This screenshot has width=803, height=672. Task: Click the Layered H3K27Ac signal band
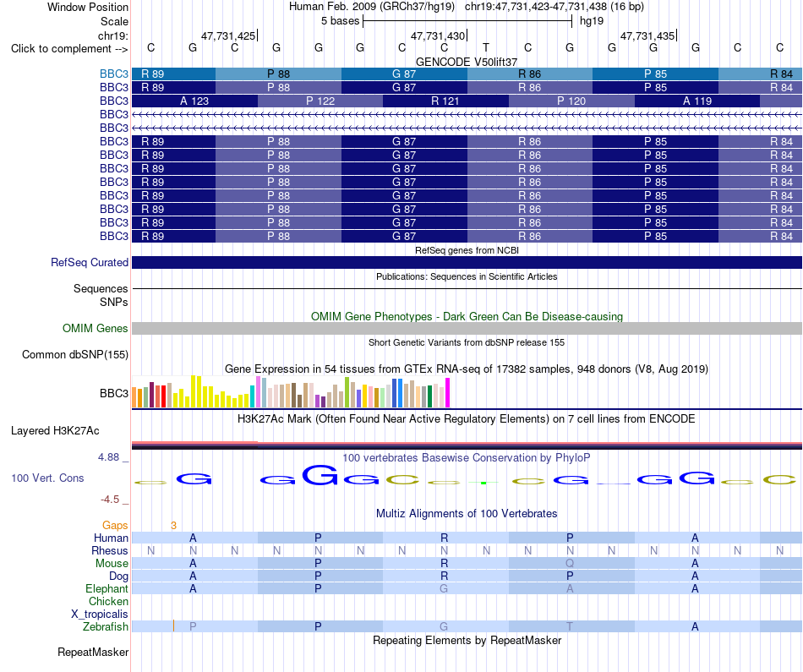coord(467,445)
